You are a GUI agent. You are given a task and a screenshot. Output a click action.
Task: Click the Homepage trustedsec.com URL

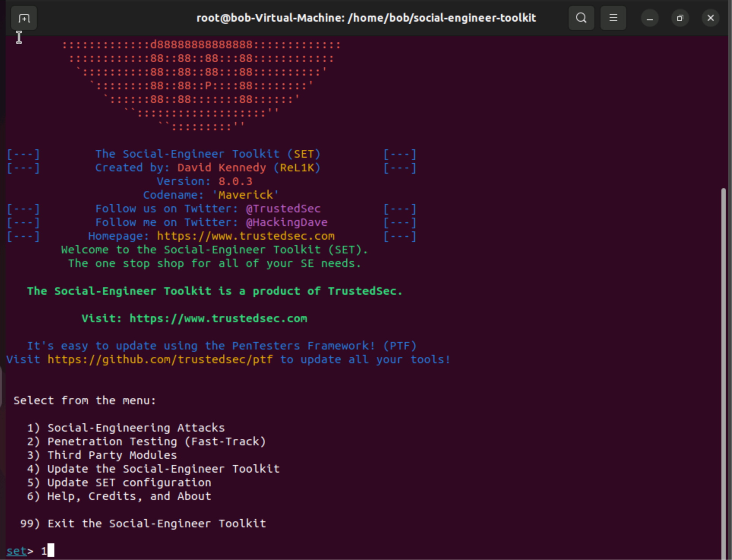[246, 236]
